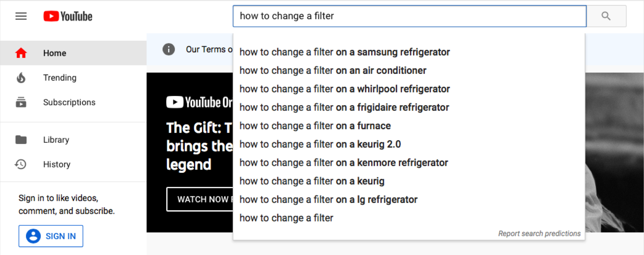
Task: Click the Trending flame icon
Action: pyautogui.click(x=21, y=78)
